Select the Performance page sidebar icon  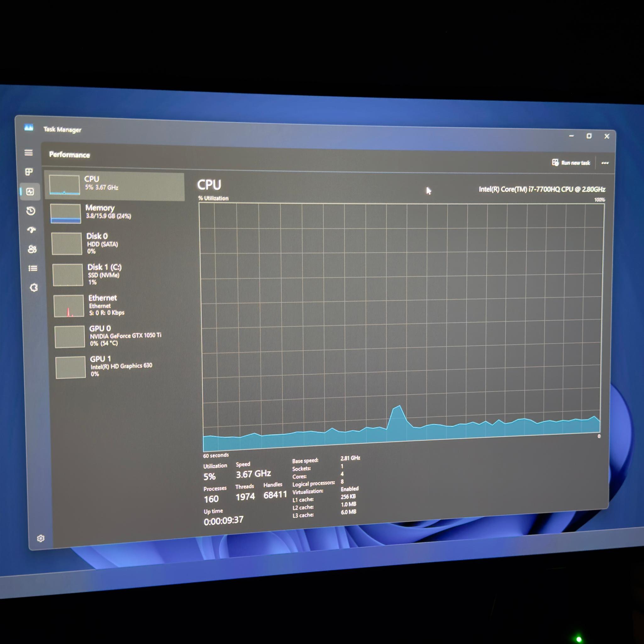[30, 191]
